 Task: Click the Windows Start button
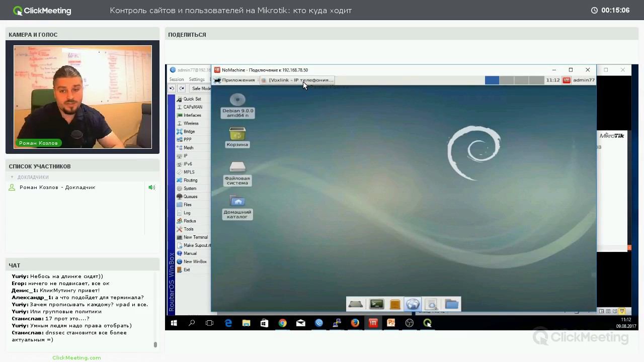[174, 323]
